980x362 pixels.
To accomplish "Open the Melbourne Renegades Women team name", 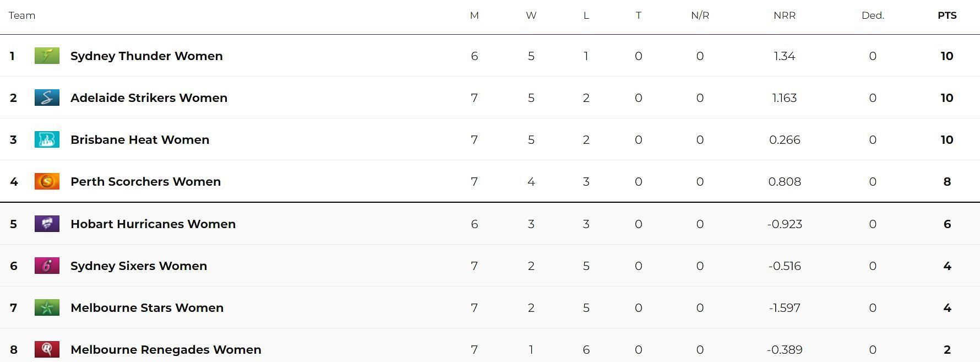I will pos(166,350).
